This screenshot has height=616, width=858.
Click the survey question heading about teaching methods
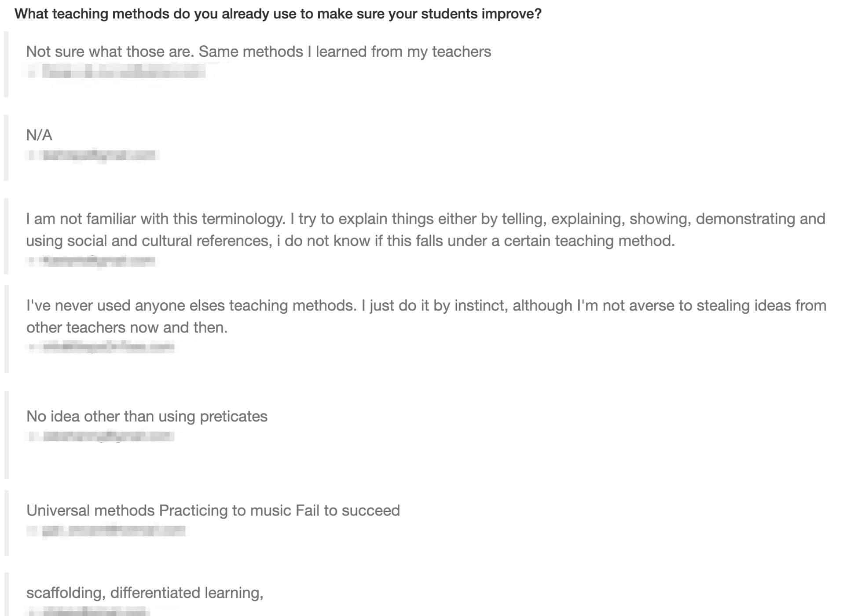pos(278,14)
